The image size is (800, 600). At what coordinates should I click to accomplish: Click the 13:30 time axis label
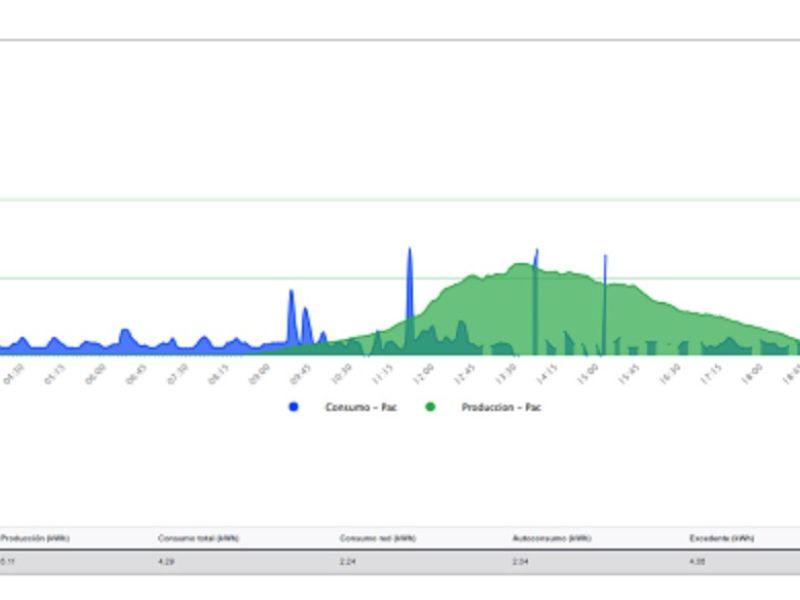pos(506,374)
